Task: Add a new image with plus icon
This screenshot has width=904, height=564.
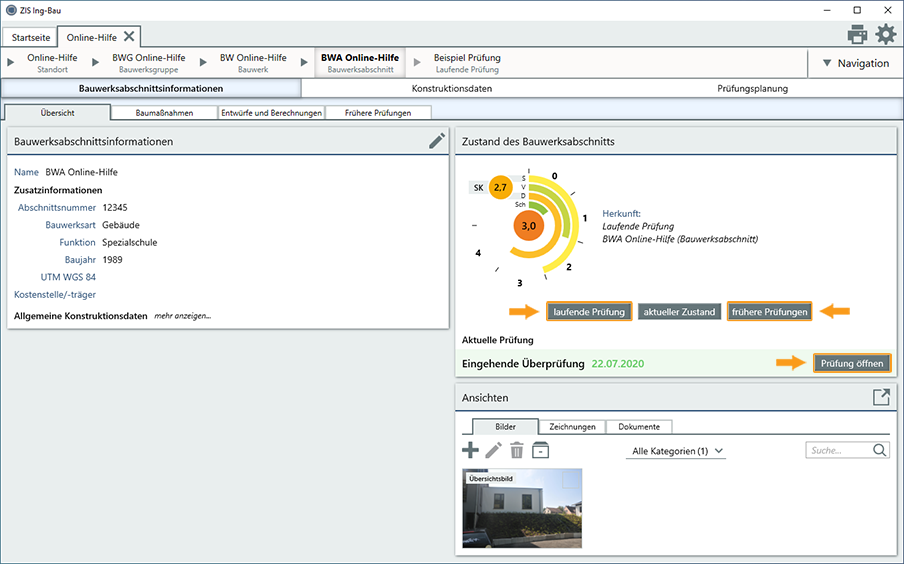Action: [470, 451]
